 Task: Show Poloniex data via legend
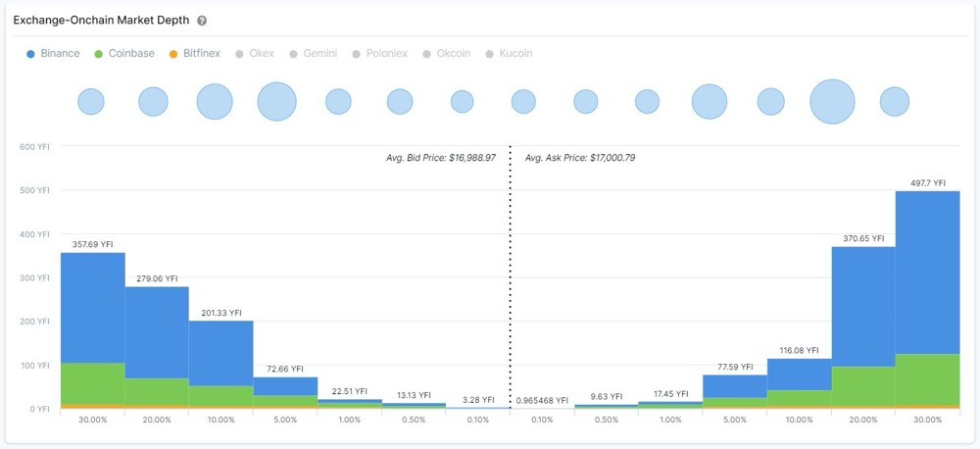point(377,53)
